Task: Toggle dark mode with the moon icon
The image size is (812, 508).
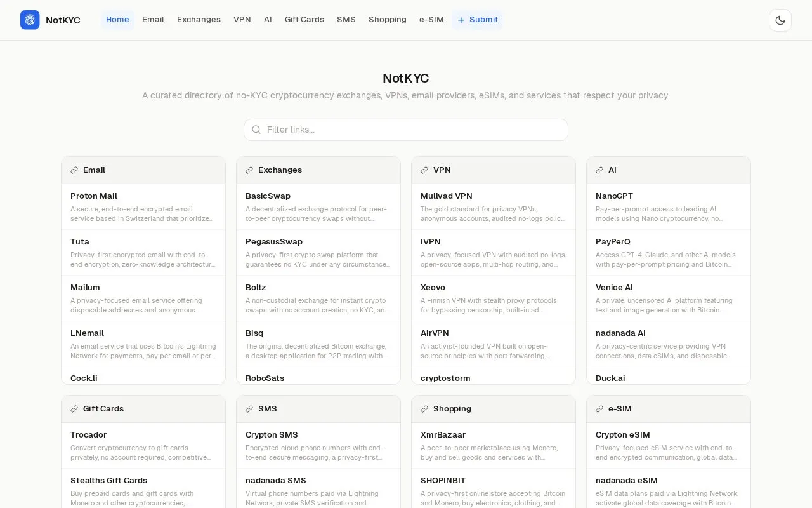Action: click(x=780, y=20)
